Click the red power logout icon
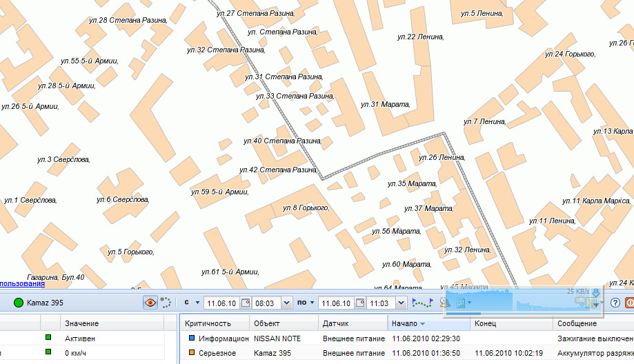This screenshot has width=634, height=364. tap(629, 303)
